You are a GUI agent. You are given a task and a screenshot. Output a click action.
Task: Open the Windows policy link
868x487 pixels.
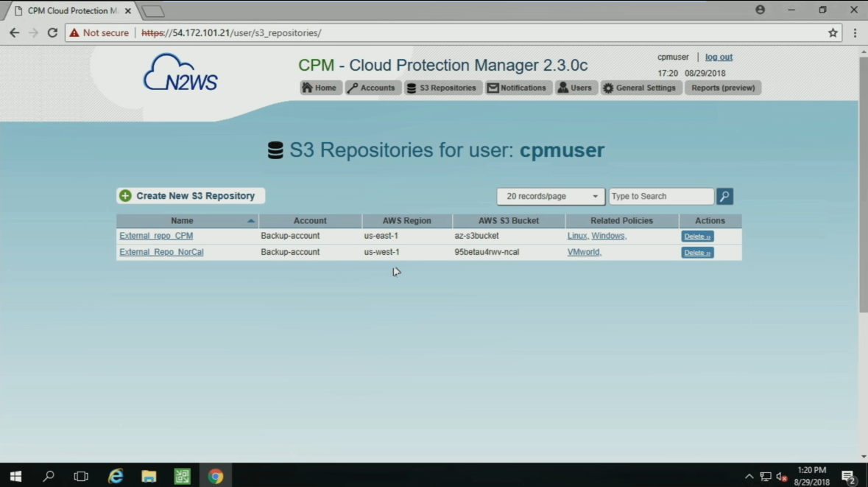pos(608,236)
